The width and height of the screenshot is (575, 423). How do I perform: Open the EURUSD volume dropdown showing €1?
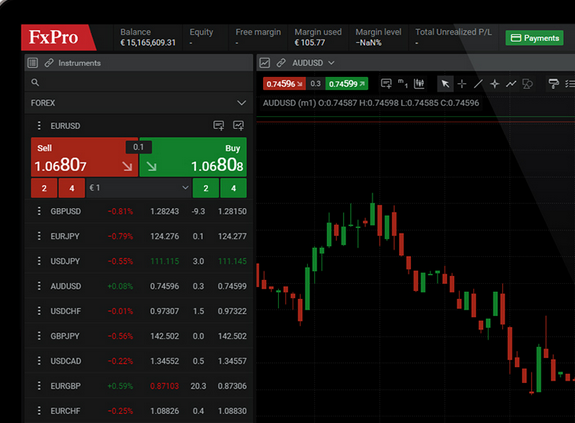139,188
